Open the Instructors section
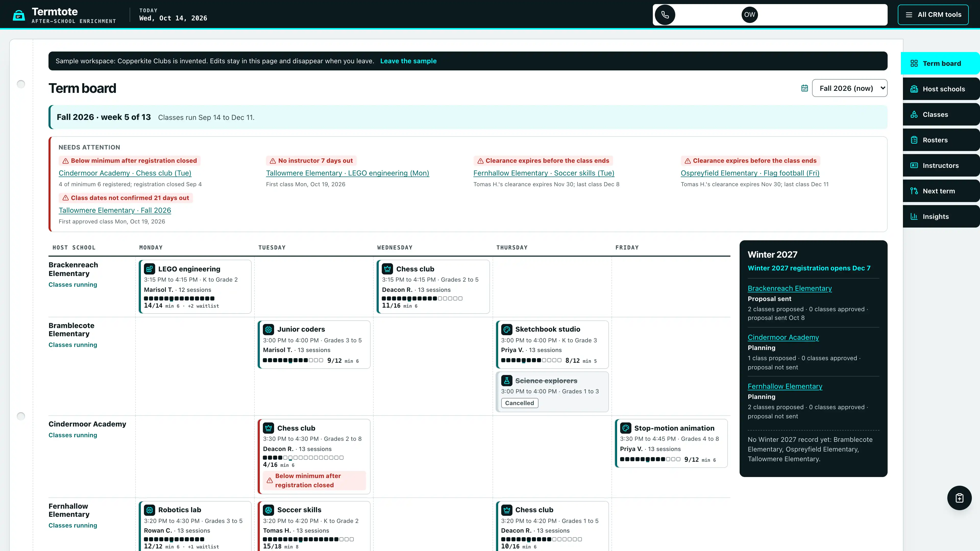 [x=941, y=165]
